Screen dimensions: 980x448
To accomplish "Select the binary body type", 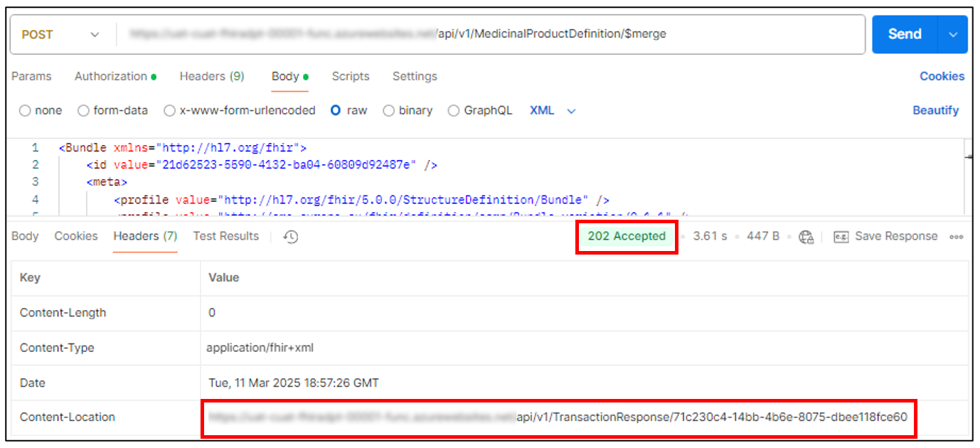I will 389,111.
